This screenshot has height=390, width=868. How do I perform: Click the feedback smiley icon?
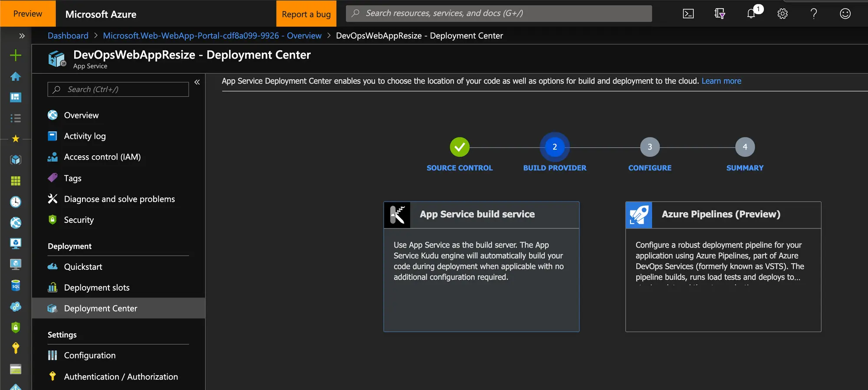(845, 13)
